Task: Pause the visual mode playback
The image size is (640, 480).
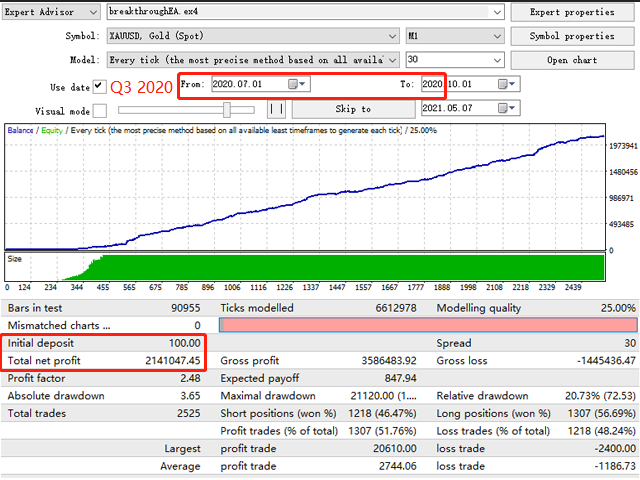Action: (276, 109)
